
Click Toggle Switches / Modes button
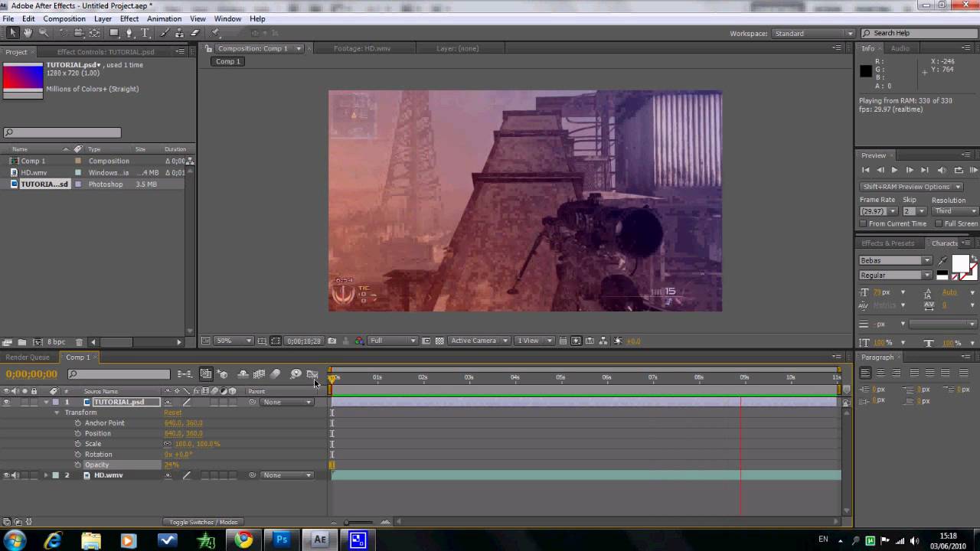click(x=203, y=522)
